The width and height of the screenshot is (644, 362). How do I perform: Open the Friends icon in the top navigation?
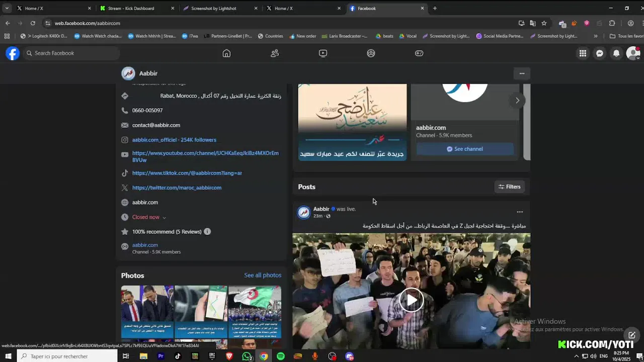(x=275, y=53)
